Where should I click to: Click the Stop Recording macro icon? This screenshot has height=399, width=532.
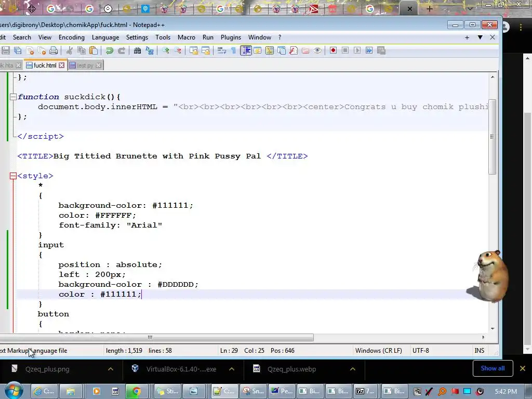345,50
